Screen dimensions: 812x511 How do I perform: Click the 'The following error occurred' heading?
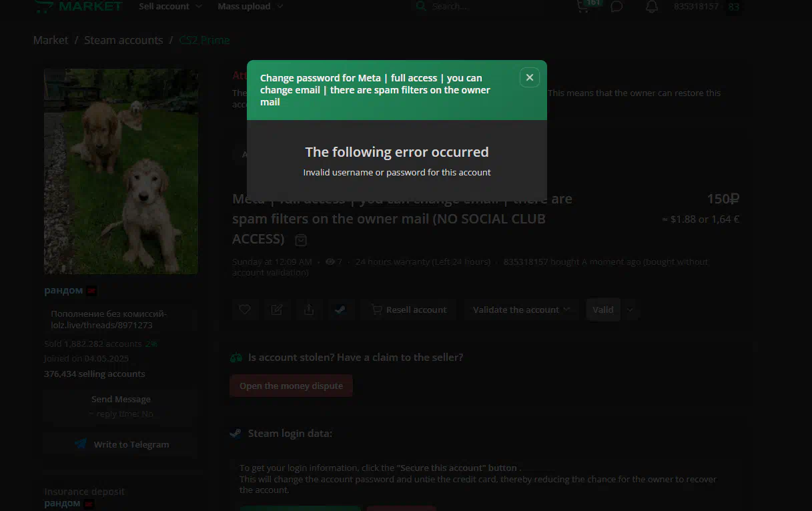coord(397,152)
